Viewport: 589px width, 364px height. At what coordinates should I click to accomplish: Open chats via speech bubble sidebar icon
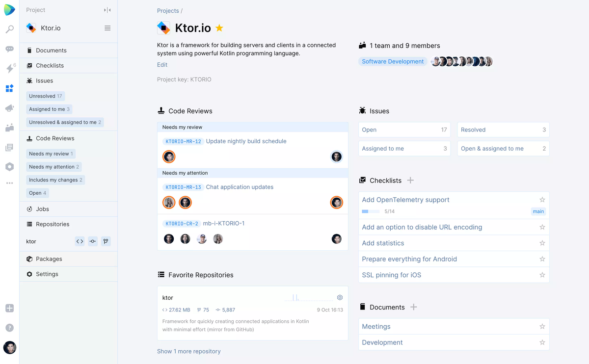click(x=9, y=49)
